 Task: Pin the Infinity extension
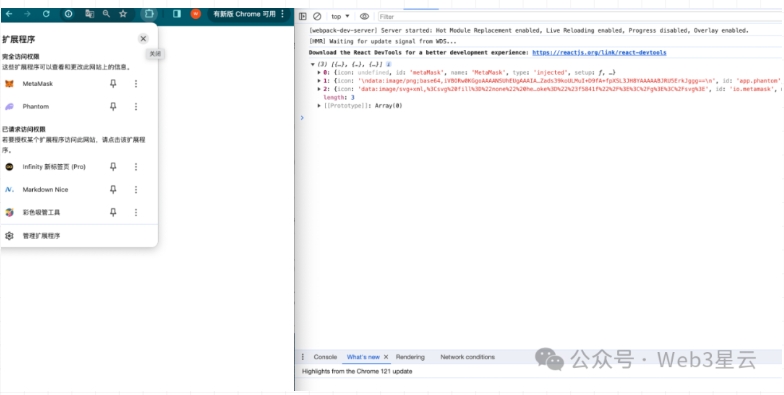pos(113,166)
